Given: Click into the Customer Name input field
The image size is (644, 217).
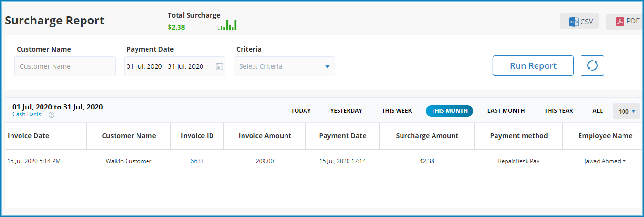Looking at the screenshot, I should pos(65,66).
